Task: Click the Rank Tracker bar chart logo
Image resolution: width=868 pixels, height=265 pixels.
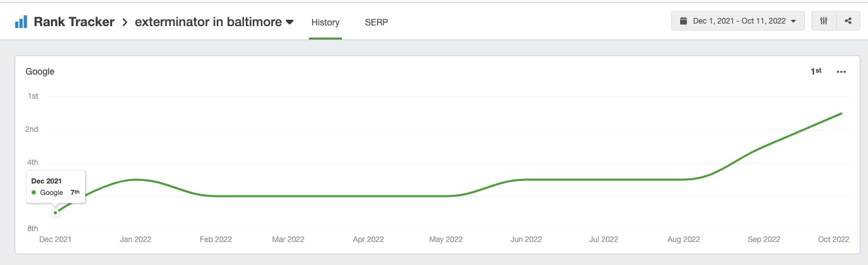Action: pyautogui.click(x=21, y=22)
